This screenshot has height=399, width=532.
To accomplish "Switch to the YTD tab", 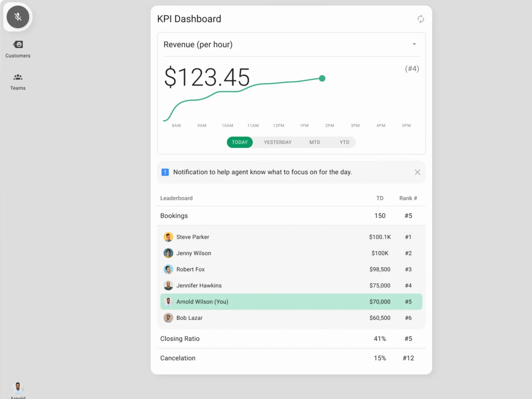I will [344, 142].
